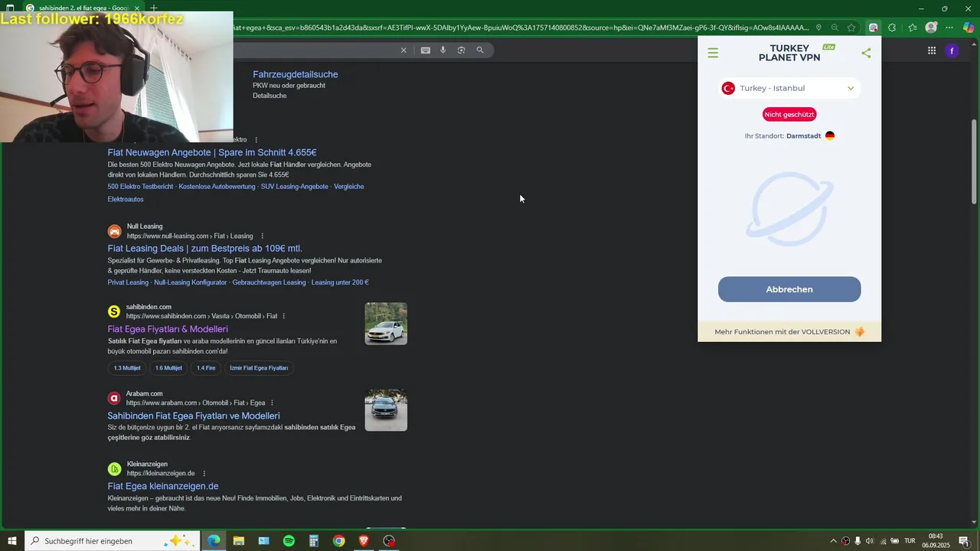This screenshot has height=551, width=980.
Task: Open the Copilot sidebar icon
Action: pyautogui.click(x=969, y=28)
